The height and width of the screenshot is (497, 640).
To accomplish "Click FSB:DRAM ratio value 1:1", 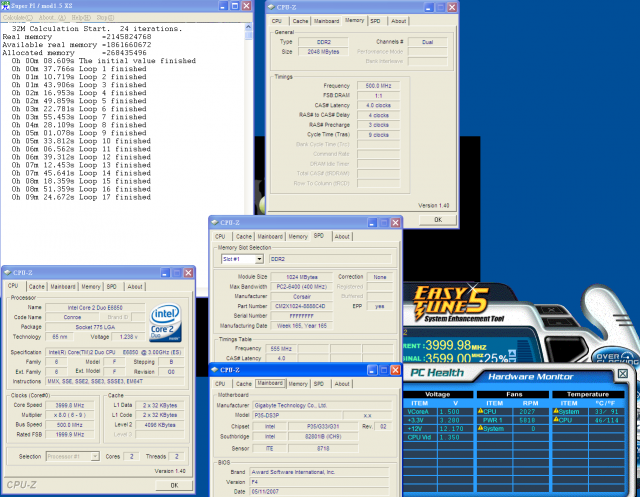I will click(x=378, y=95).
